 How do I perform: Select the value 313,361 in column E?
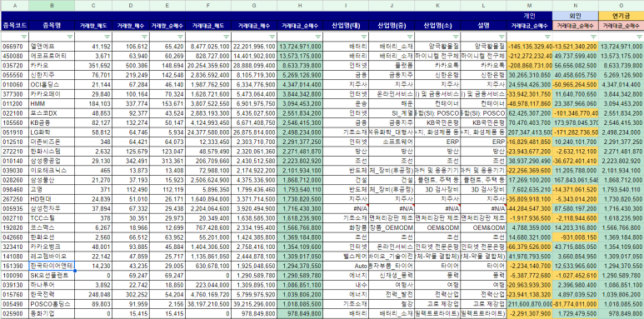coord(167,161)
